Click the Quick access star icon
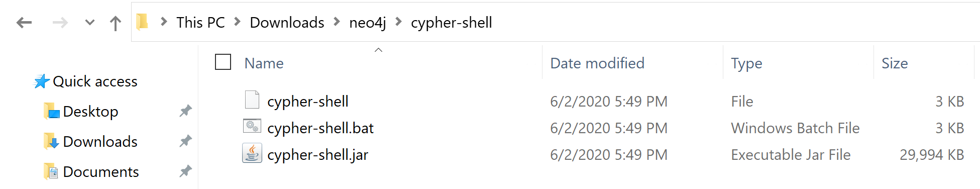This screenshot has height=189, width=980. tap(42, 81)
